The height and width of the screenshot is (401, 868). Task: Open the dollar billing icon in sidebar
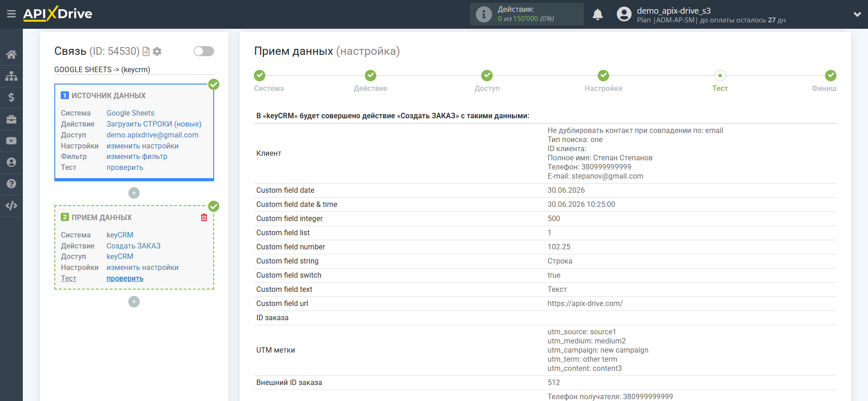(x=11, y=97)
